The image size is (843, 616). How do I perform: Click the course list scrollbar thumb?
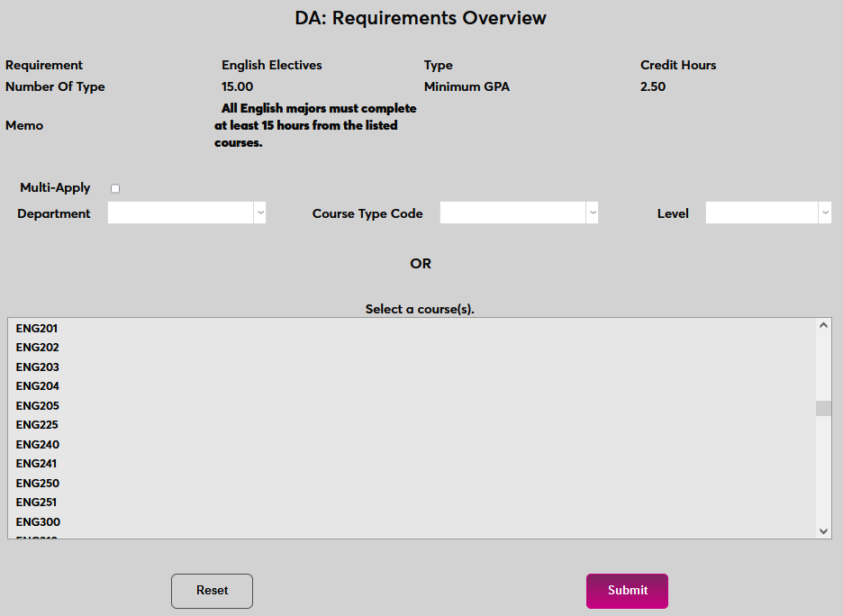(x=823, y=409)
